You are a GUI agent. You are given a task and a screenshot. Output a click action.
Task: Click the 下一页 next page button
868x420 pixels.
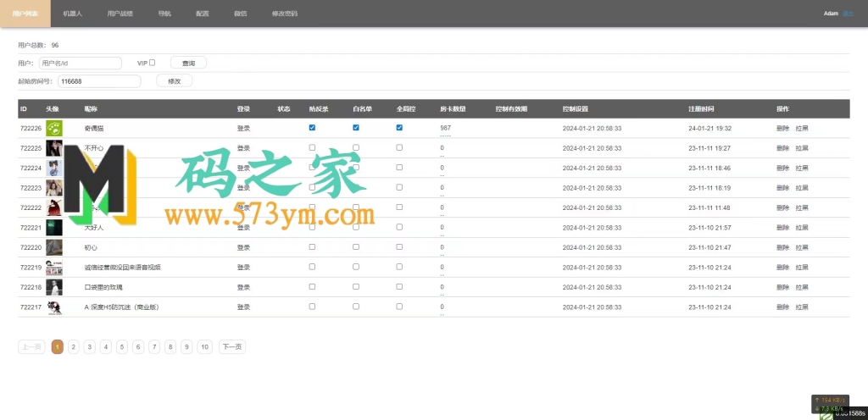click(x=232, y=347)
